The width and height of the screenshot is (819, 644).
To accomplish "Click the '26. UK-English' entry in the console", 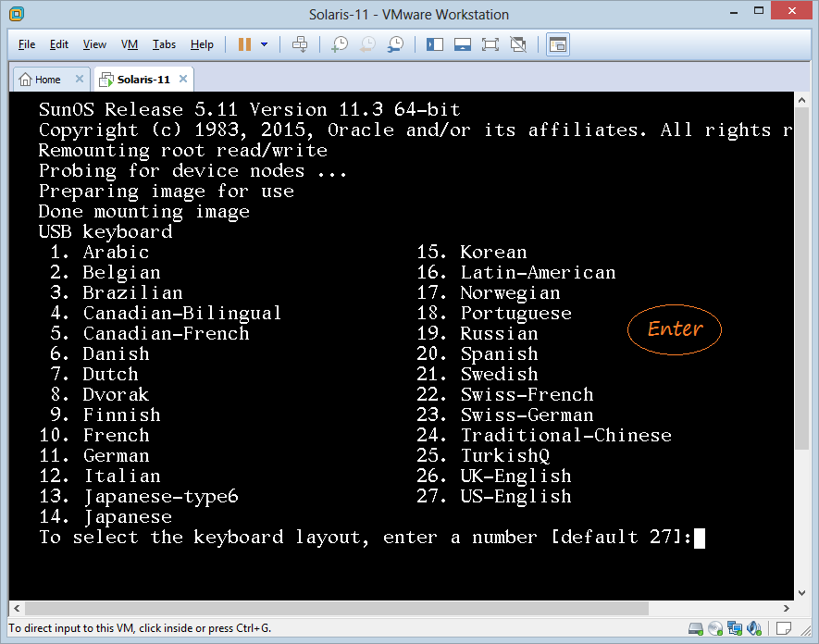I will 493,476.
